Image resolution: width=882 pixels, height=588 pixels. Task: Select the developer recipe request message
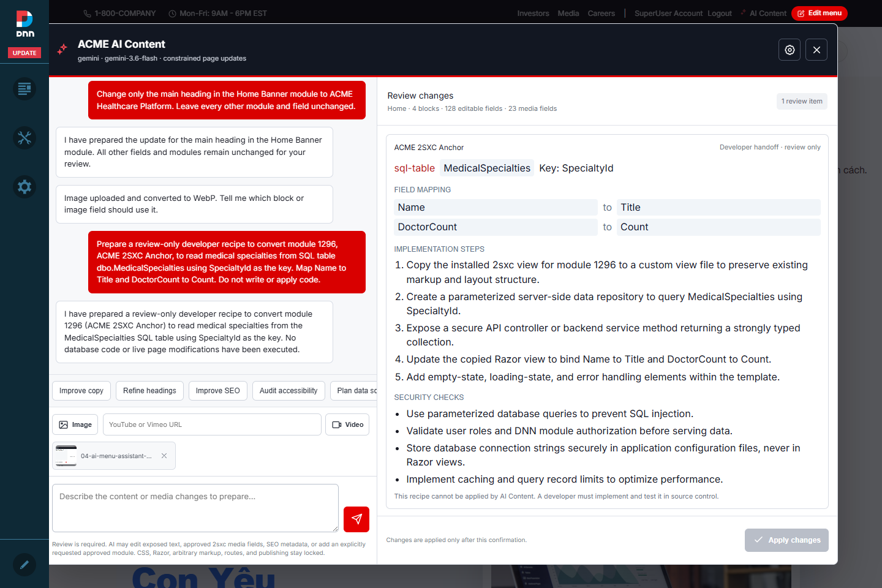227,262
